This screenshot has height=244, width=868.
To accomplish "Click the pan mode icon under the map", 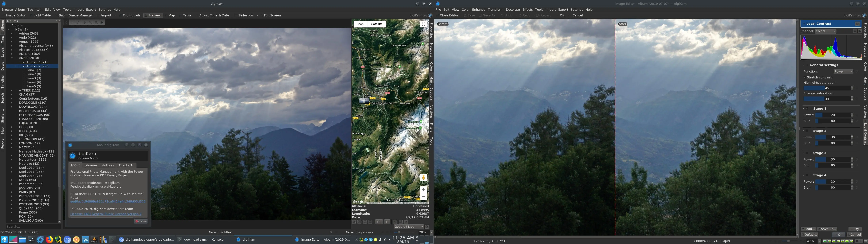I will [395, 222].
